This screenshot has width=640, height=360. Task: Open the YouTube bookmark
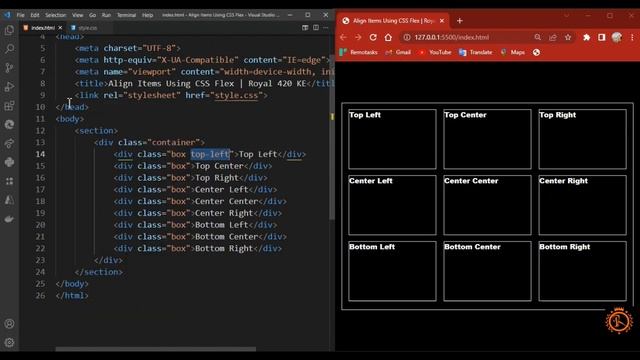[435, 52]
